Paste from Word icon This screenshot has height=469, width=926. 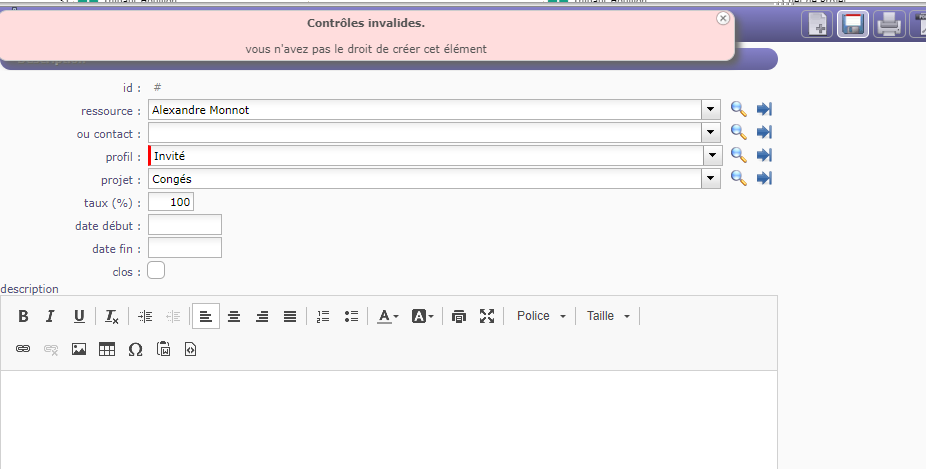[x=164, y=349]
